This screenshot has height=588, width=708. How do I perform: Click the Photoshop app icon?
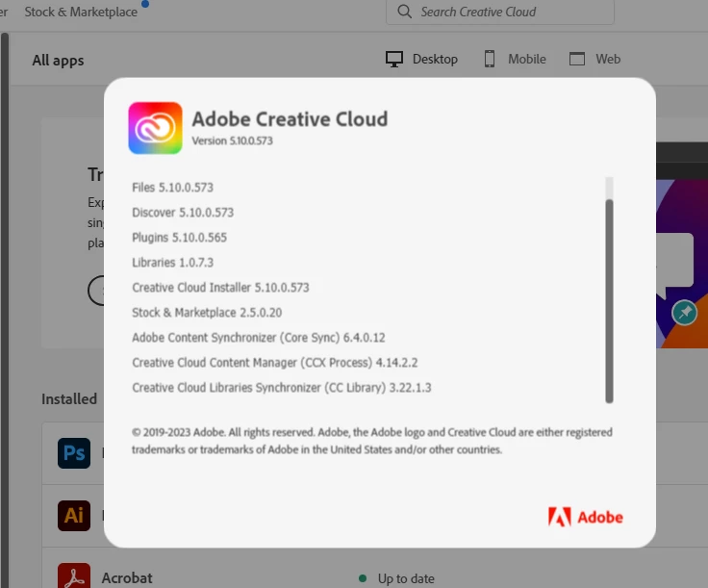(x=74, y=453)
